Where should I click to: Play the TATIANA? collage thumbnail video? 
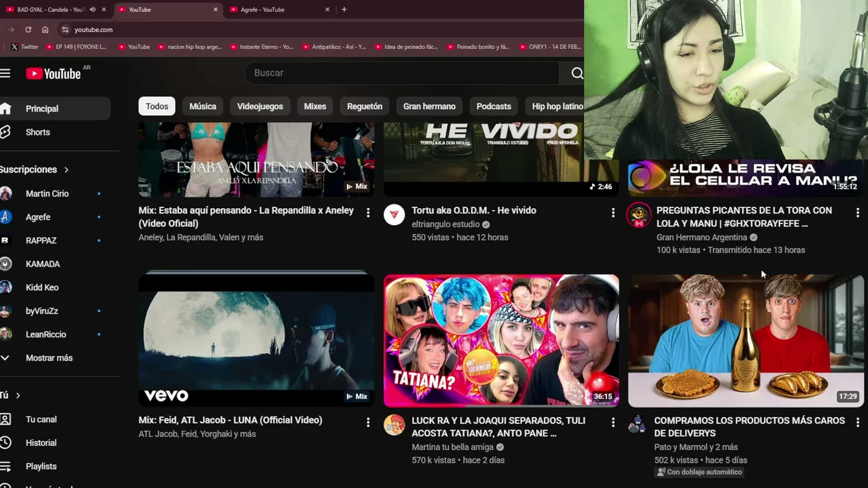click(x=501, y=340)
